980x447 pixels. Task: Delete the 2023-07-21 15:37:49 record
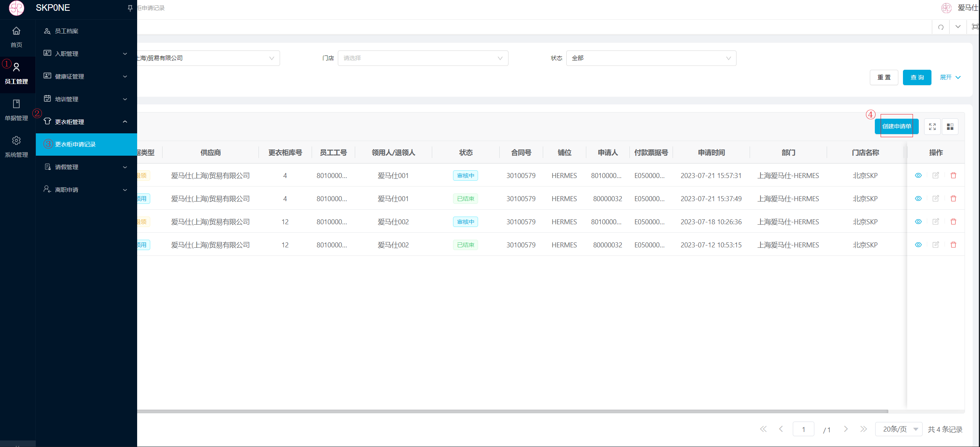(x=953, y=198)
